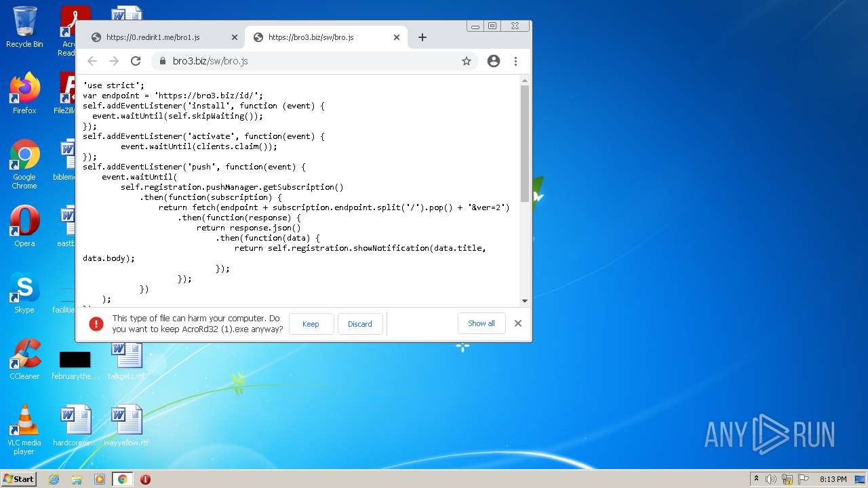Viewport: 868px width, 488px height.
Task: Open volume control in system tray
Action: 771,479
